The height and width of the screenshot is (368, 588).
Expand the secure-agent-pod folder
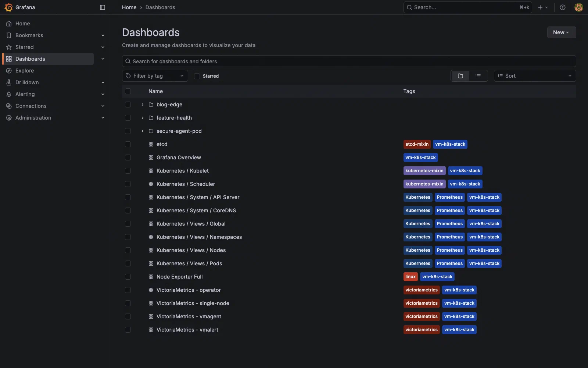point(143,131)
